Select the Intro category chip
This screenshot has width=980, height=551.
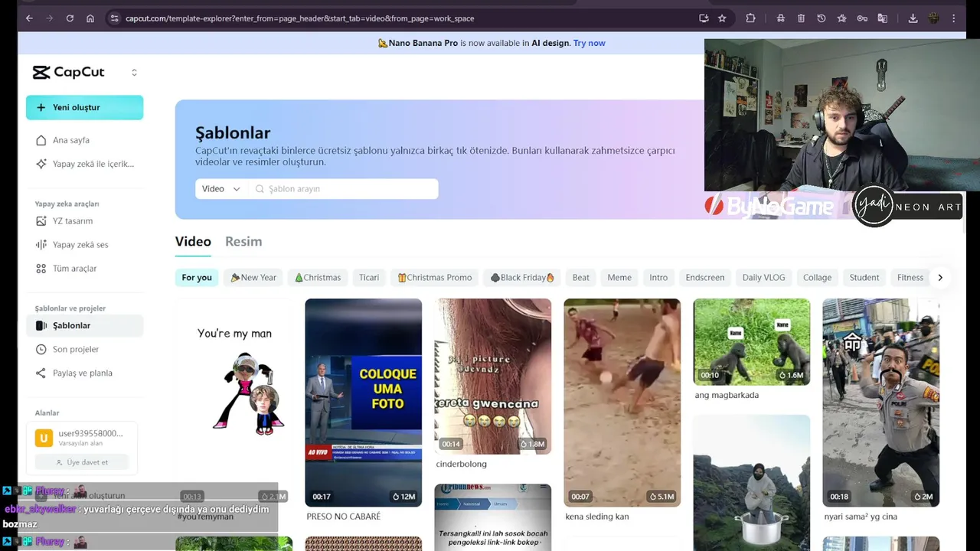658,277
